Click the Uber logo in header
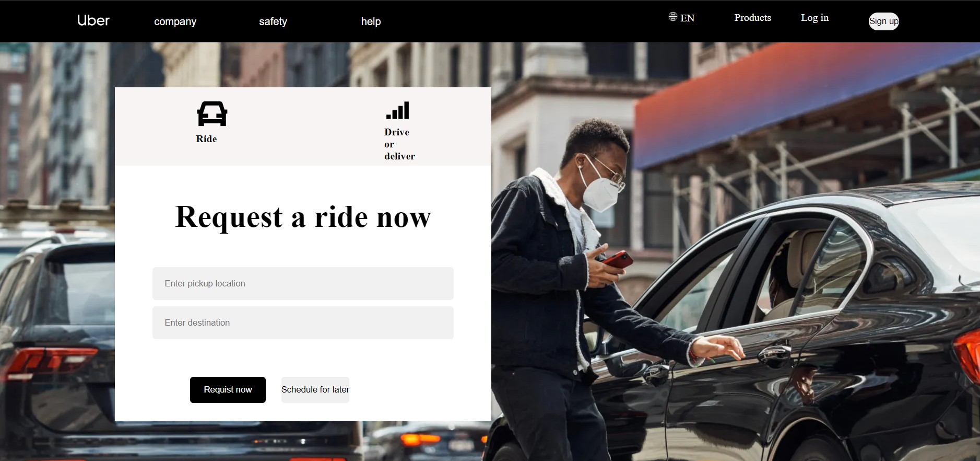The width and height of the screenshot is (980, 461). click(93, 20)
